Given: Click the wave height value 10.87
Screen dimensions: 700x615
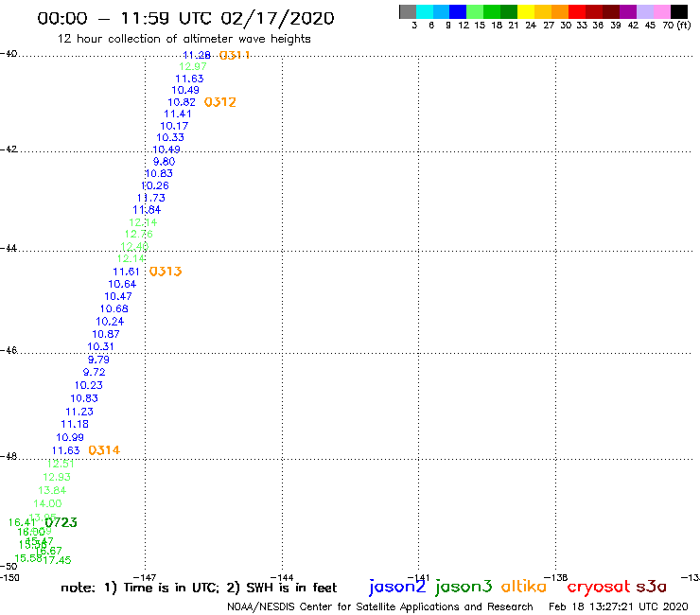Looking at the screenshot, I should 106,334.
